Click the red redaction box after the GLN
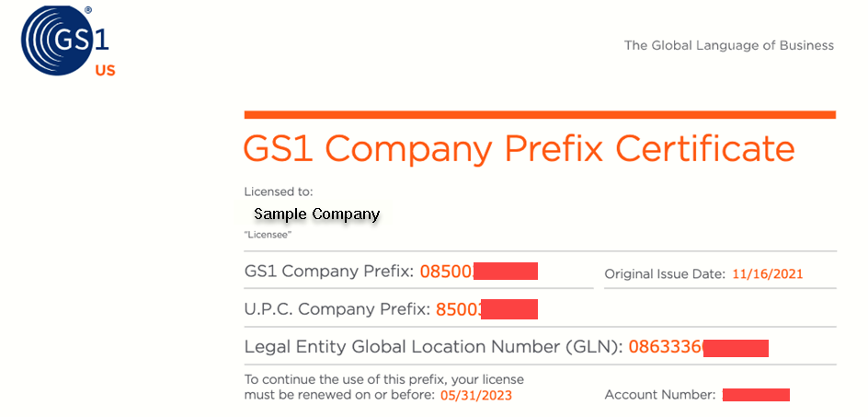 [736, 348]
